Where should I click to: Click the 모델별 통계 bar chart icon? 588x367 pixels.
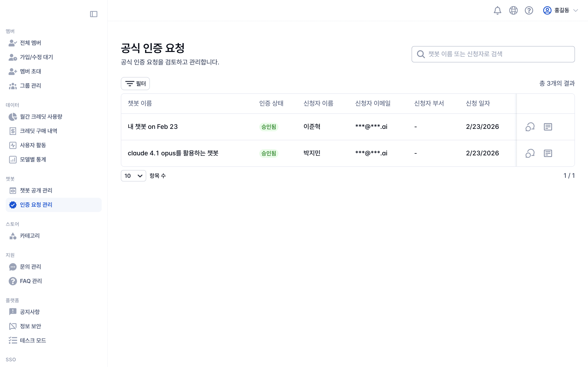(13, 159)
